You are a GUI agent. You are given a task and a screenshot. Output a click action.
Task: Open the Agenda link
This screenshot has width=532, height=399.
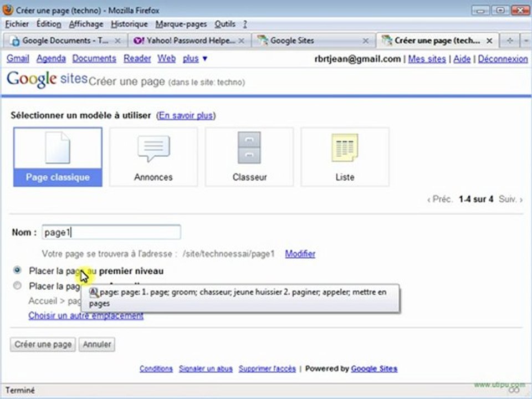pos(51,59)
